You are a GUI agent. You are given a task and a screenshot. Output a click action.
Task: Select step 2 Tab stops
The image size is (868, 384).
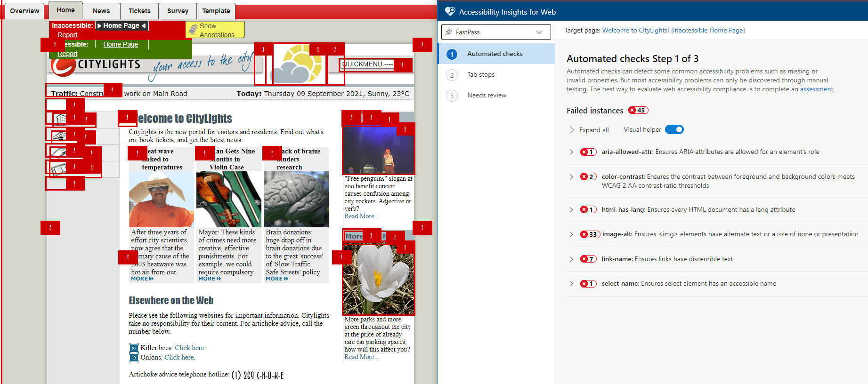[480, 75]
